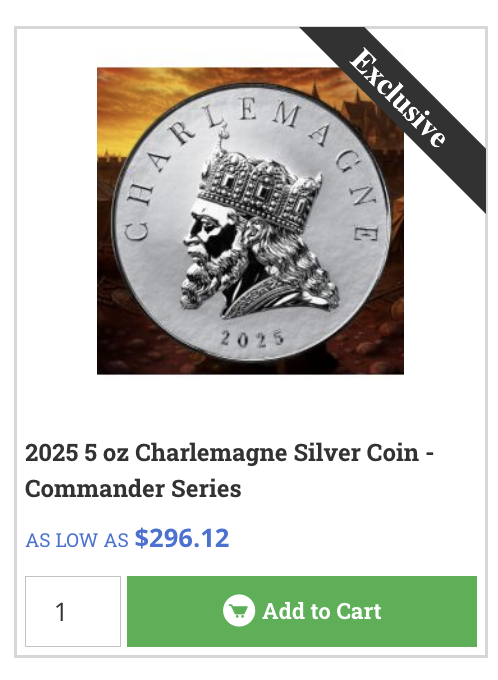Viewport: 498px width, 680px height.
Task: Click the Commander Series text in the title
Action: point(133,489)
